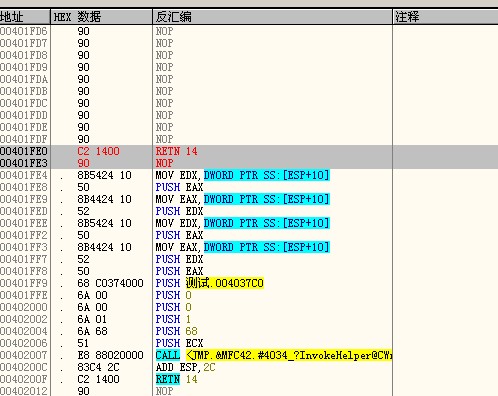Click hex byte 90 at 00401FDB
Image resolution: width=498 pixels, height=396 pixels.
83,91
